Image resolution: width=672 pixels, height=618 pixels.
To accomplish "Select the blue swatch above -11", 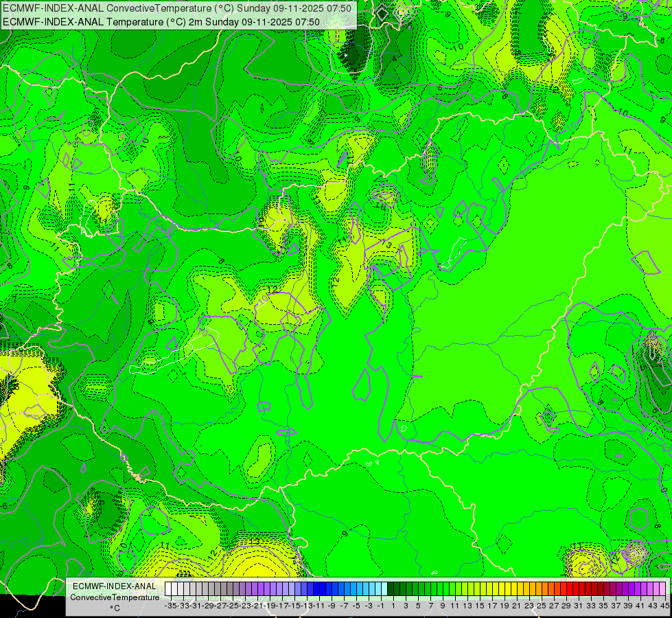I will pyautogui.click(x=316, y=589).
